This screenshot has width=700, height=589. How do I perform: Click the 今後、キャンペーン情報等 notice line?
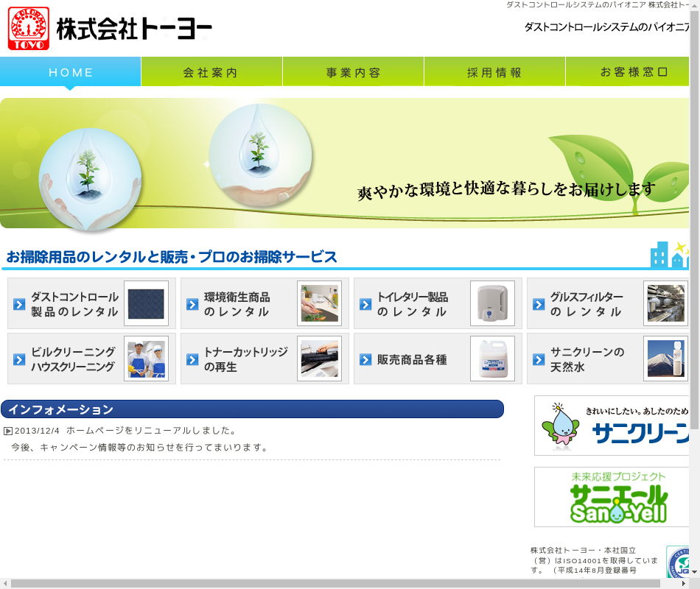pos(139,448)
